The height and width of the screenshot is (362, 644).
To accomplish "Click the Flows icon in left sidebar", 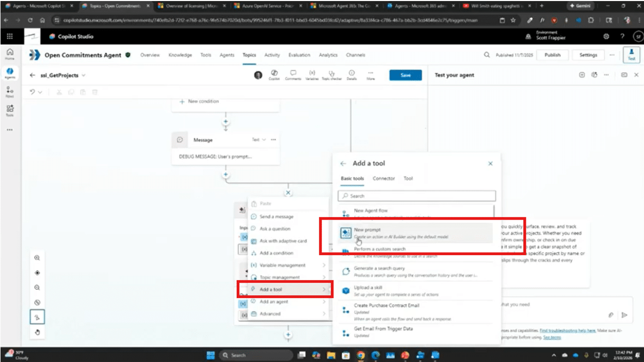I will (x=10, y=91).
